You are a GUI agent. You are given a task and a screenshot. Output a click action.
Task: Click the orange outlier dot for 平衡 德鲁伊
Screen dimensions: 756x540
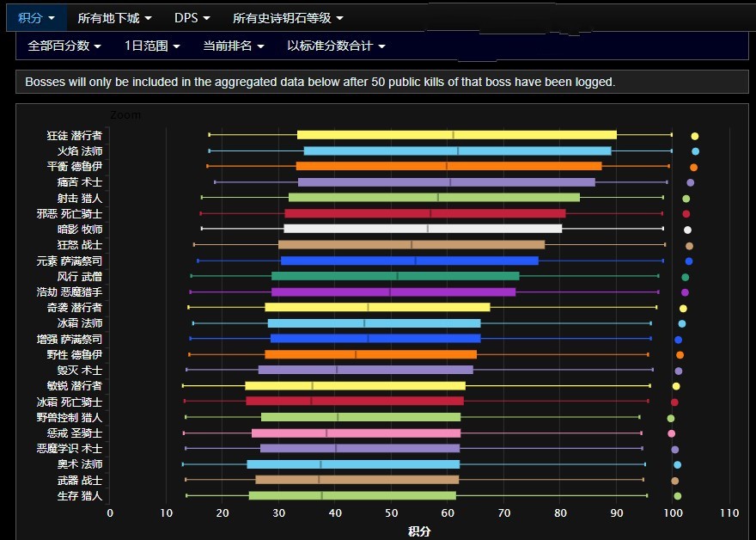693,167
